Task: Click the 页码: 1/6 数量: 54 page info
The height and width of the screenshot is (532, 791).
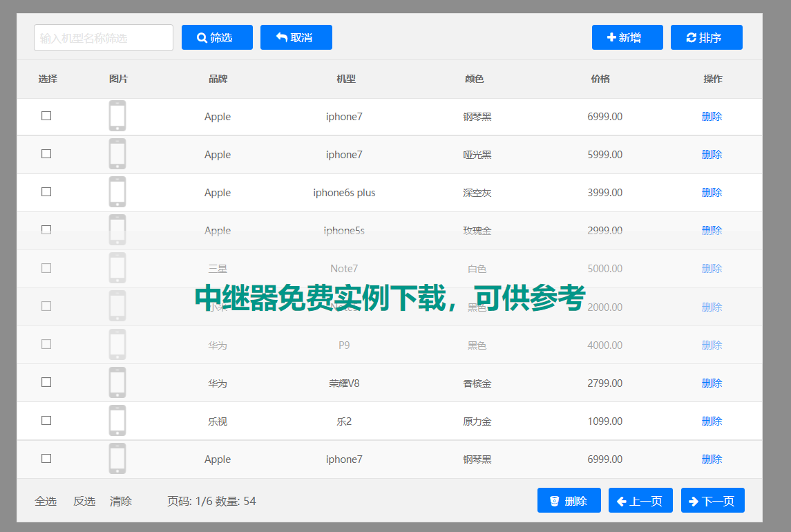Action: [x=212, y=501]
